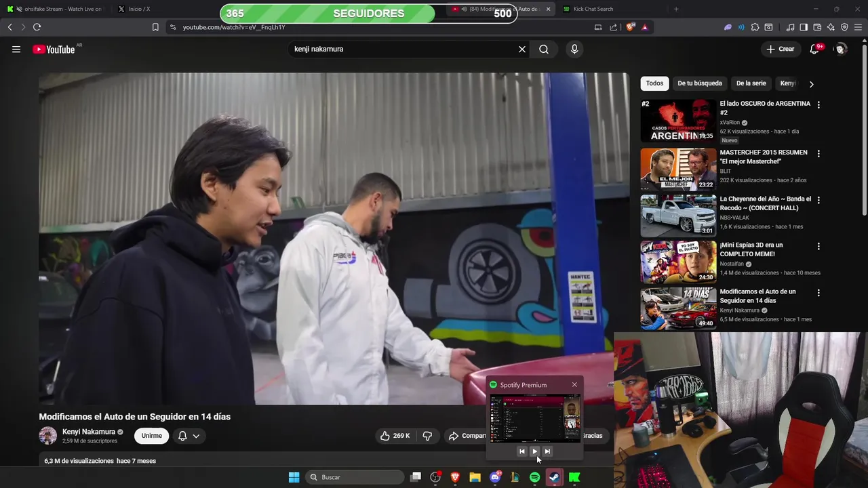868x488 pixels.
Task: Go back in browser history
Action: [9, 27]
